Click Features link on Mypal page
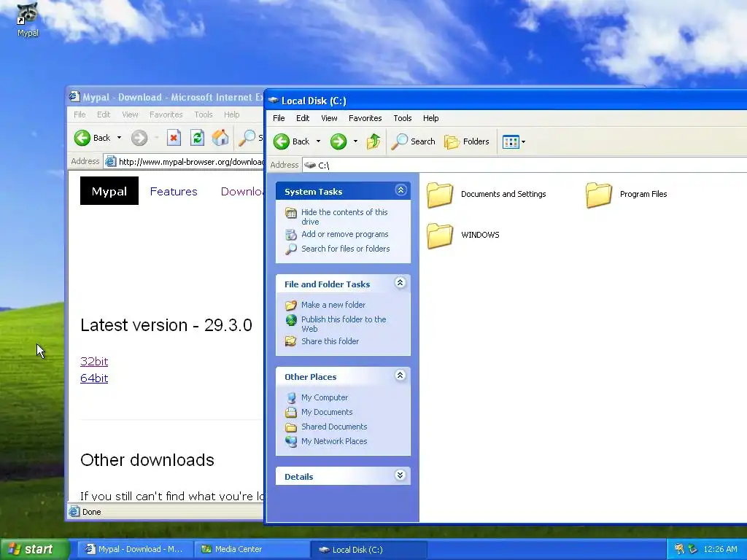747x560 pixels. coord(174,192)
